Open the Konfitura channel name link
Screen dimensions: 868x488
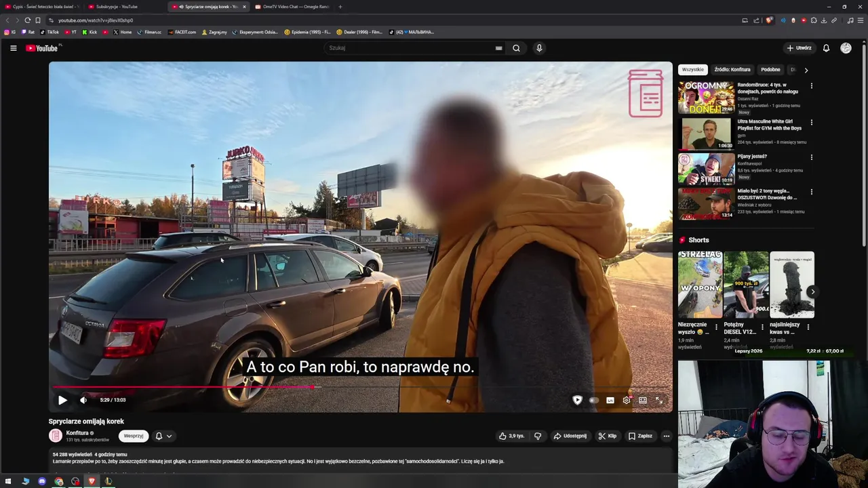click(x=77, y=432)
